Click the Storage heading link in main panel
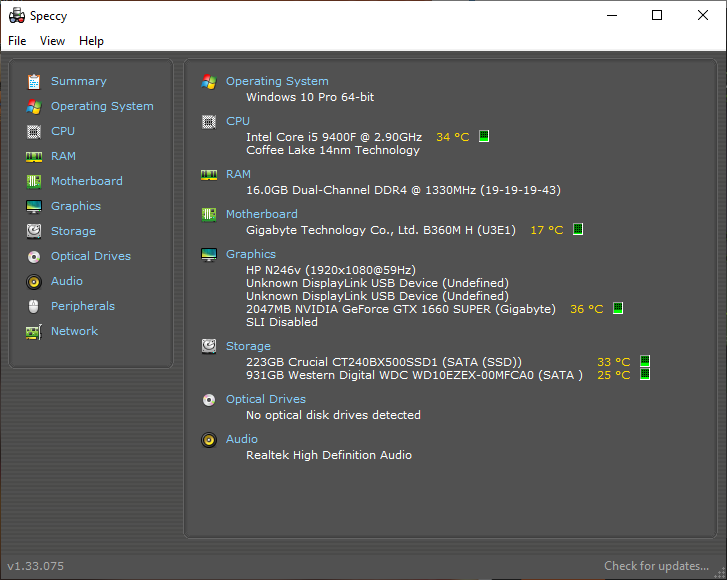 click(248, 346)
